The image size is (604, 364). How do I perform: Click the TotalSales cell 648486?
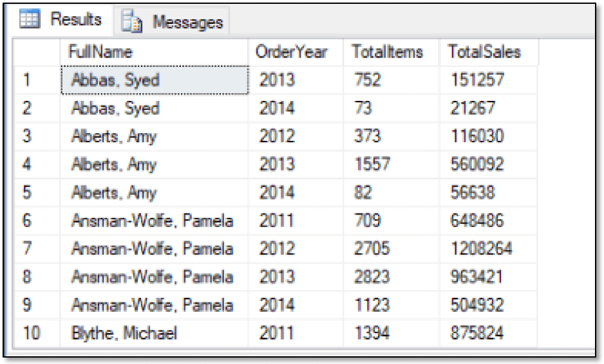pyautogui.click(x=487, y=221)
